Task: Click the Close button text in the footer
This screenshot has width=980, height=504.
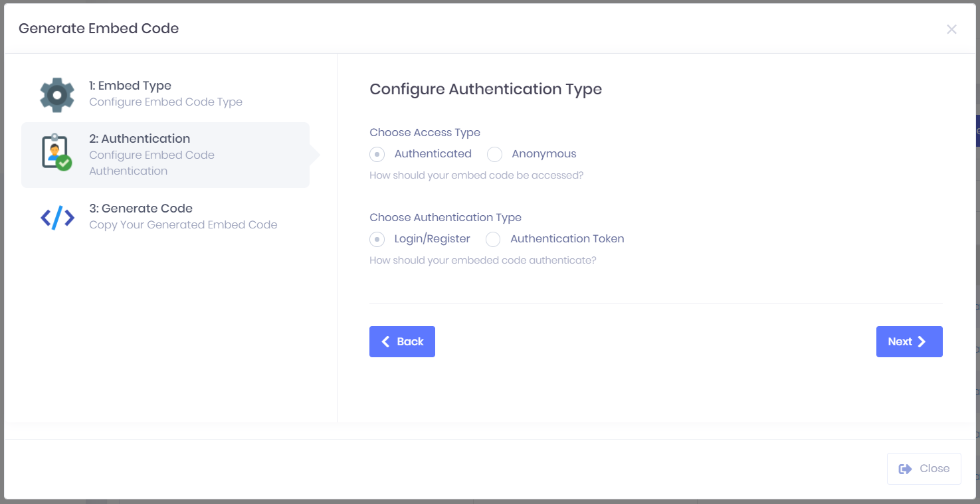Action: coord(934,469)
